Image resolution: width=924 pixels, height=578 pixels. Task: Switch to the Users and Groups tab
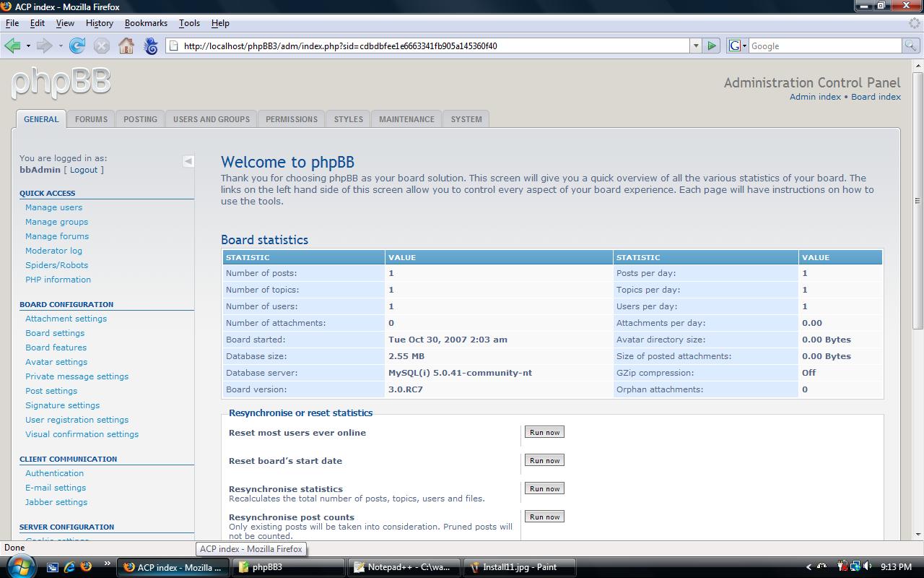click(211, 119)
